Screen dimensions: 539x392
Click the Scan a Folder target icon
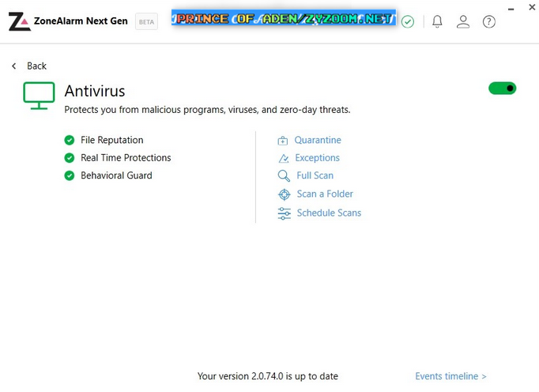coord(285,194)
